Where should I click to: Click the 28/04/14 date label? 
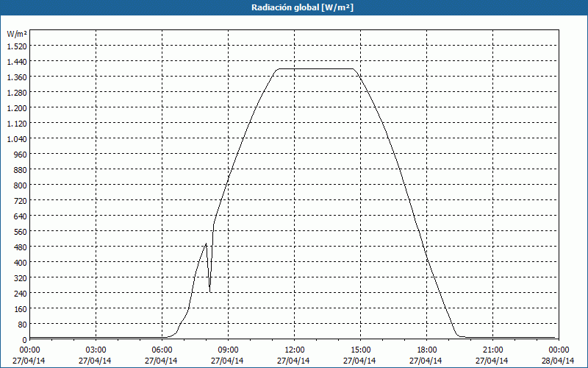[559, 361]
